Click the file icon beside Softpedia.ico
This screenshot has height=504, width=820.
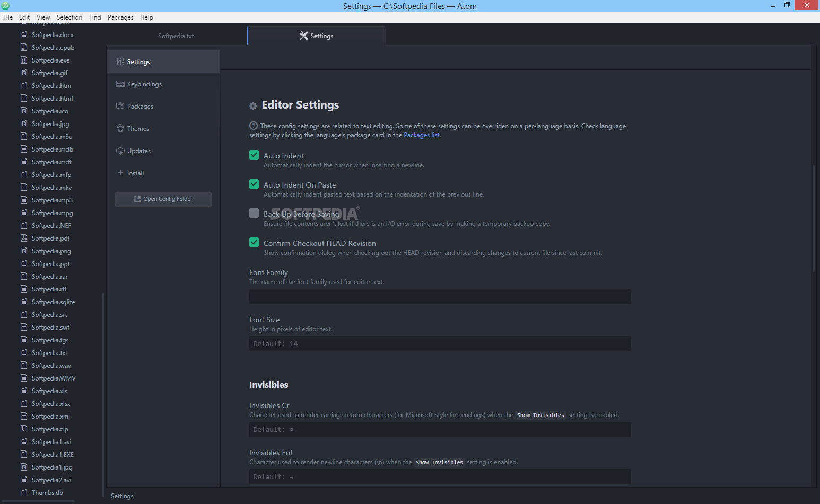point(24,111)
